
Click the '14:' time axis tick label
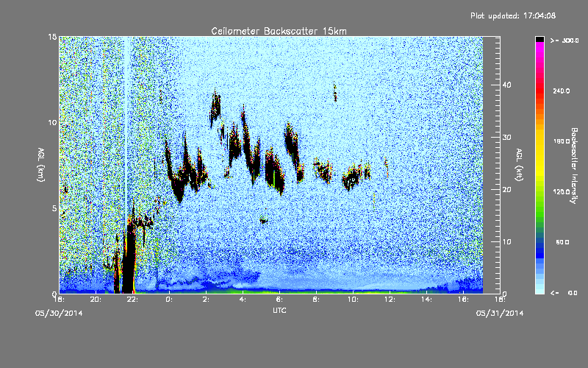point(426,300)
